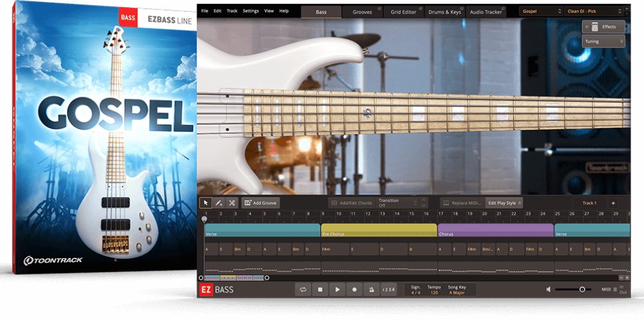
Task: Toggle the 1234 count-in
Action: [x=388, y=290]
